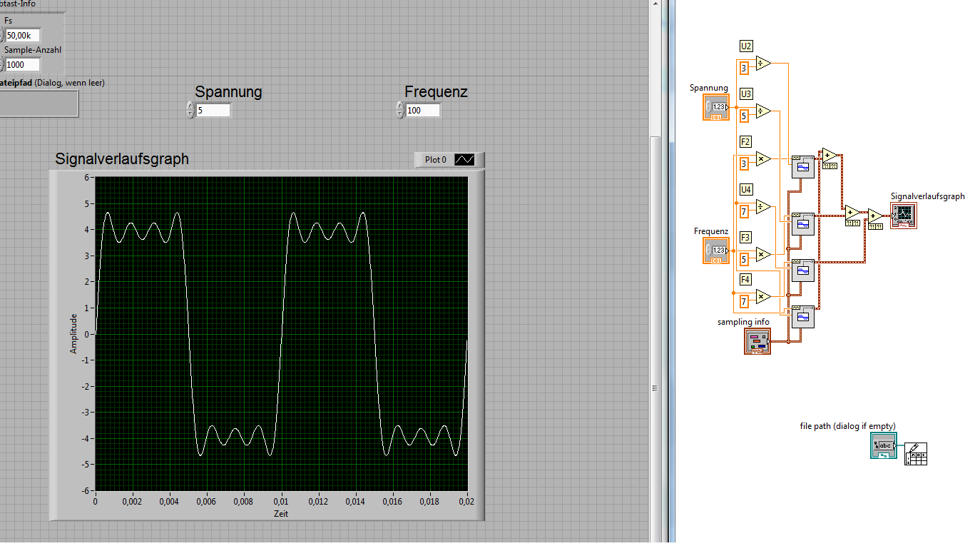
Task: Select the Write To Spreadsheet File VI icon
Action: click(916, 454)
